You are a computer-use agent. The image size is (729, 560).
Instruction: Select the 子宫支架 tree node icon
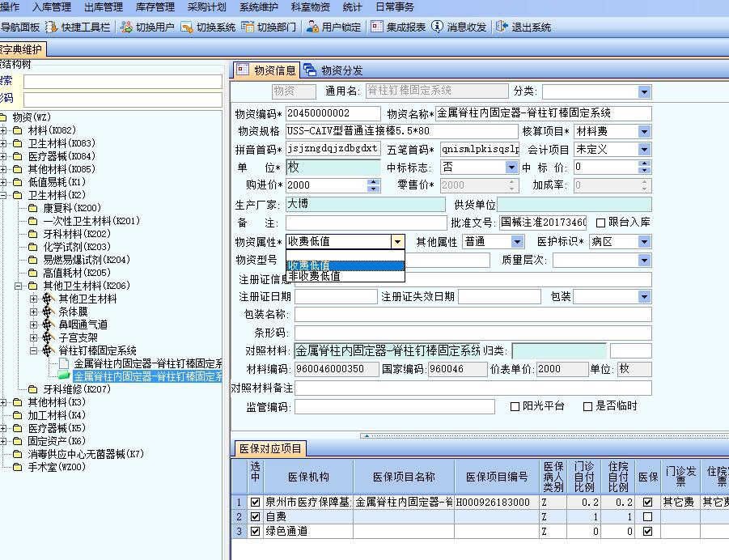tap(49, 337)
